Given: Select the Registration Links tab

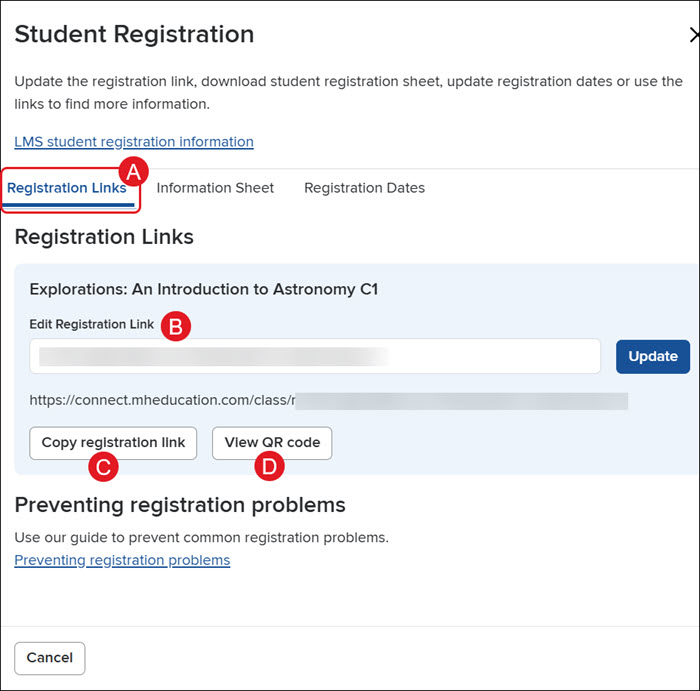Looking at the screenshot, I should [x=67, y=188].
